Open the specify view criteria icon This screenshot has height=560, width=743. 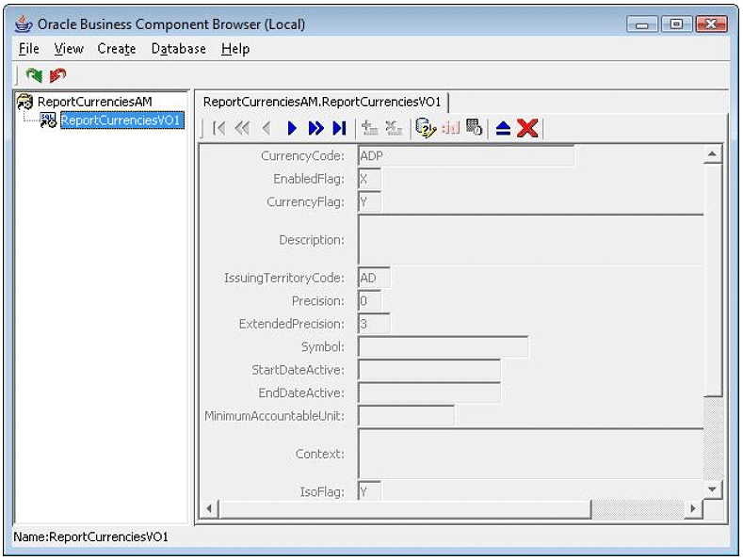(425, 128)
